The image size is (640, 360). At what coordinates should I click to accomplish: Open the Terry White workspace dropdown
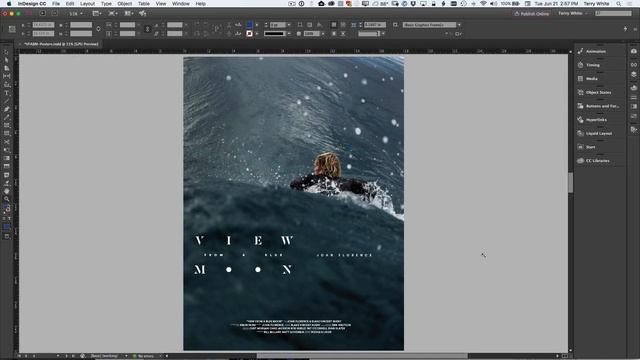(x=573, y=13)
